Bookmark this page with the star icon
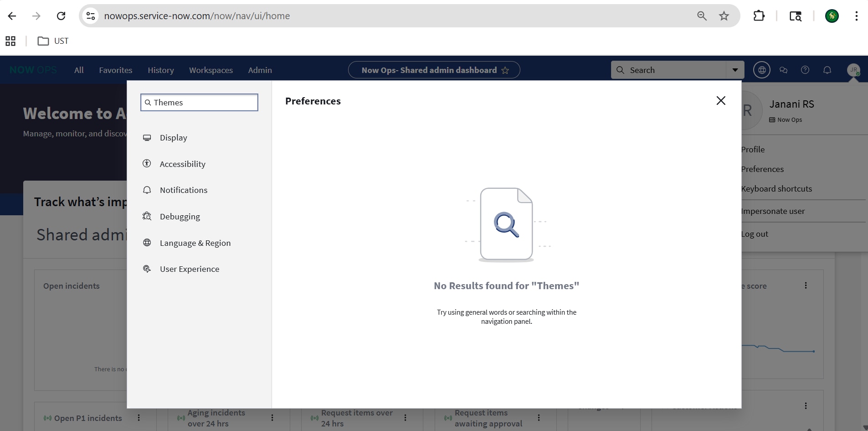The height and width of the screenshot is (431, 868). (724, 16)
